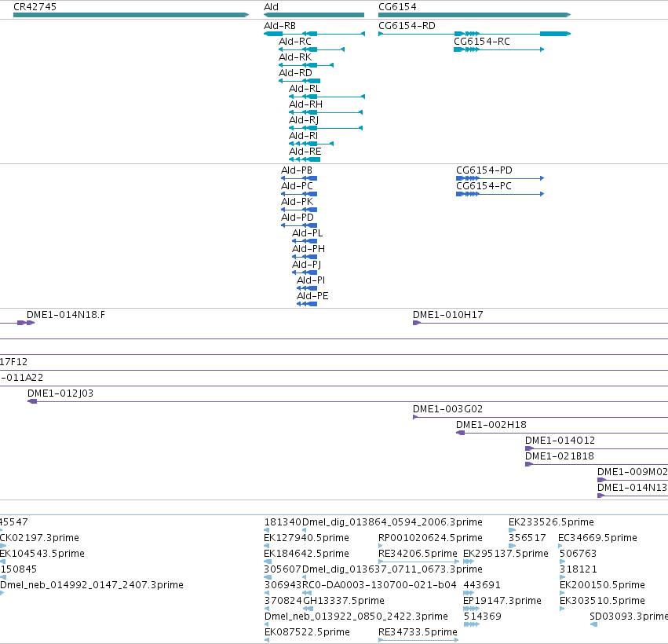Viewport: 668px width, 644px height.
Task: Select the Ald-PB protein label
Action: [x=297, y=170]
